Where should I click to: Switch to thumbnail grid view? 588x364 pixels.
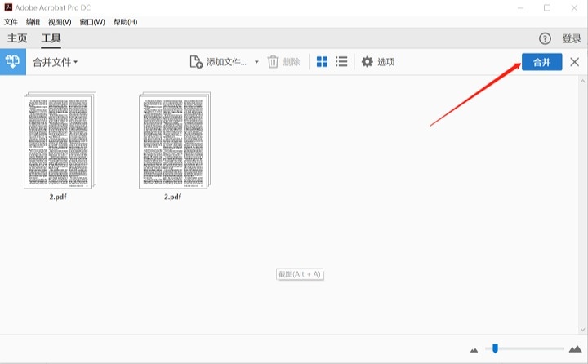click(x=322, y=62)
